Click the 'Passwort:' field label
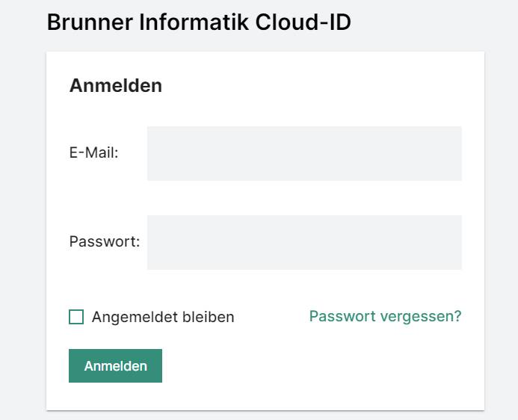This screenshot has height=420, width=518. tap(105, 242)
